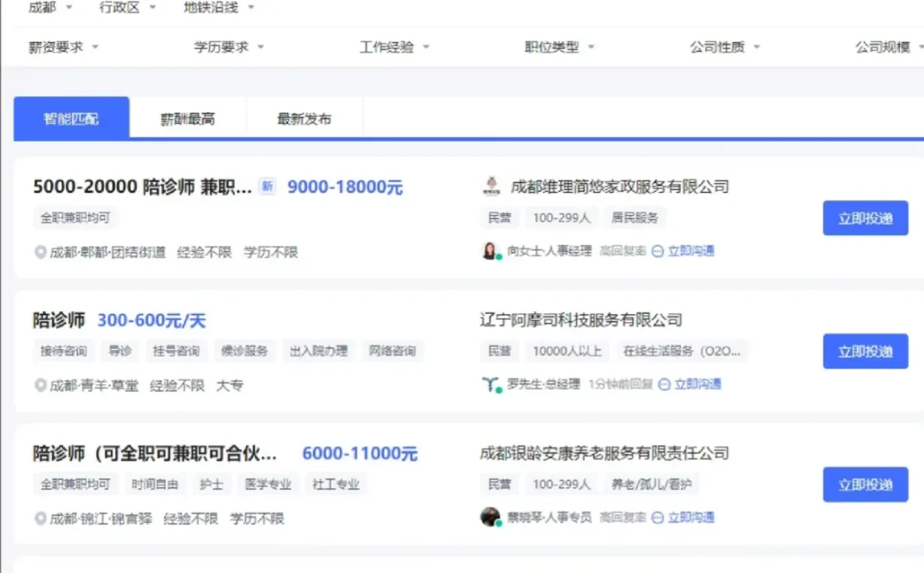Image resolution: width=924 pixels, height=573 pixels.
Task: Open the 学历要求 filter dropdown
Action: (223, 46)
